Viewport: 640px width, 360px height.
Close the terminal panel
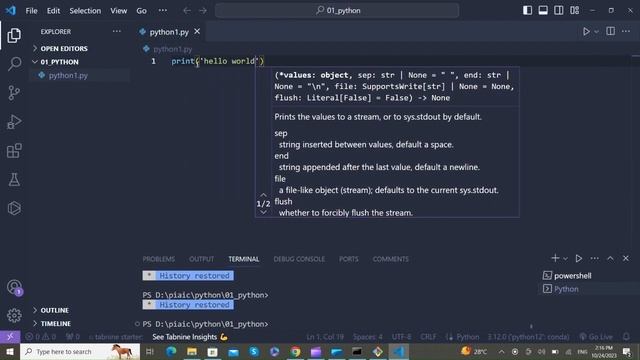[626, 258]
